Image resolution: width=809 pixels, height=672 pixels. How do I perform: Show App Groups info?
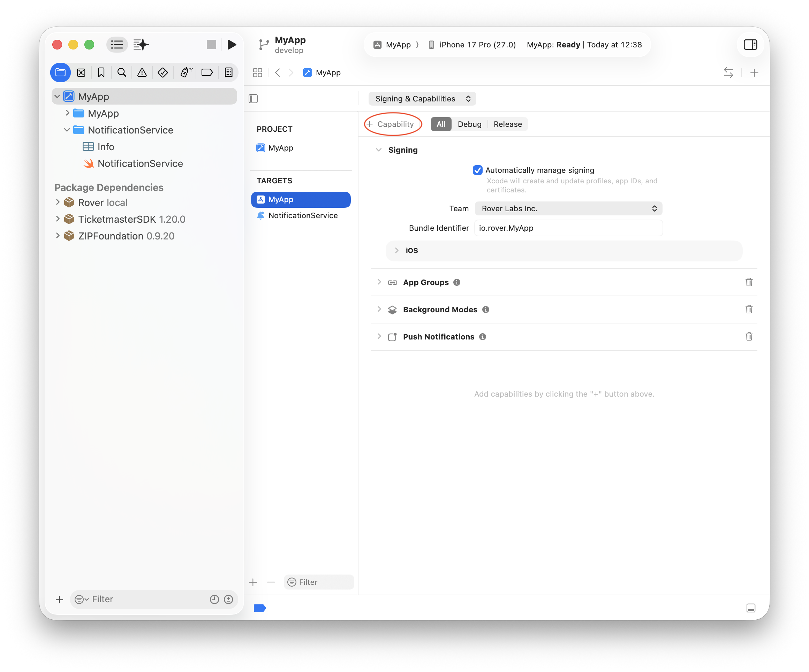coord(457,282)
